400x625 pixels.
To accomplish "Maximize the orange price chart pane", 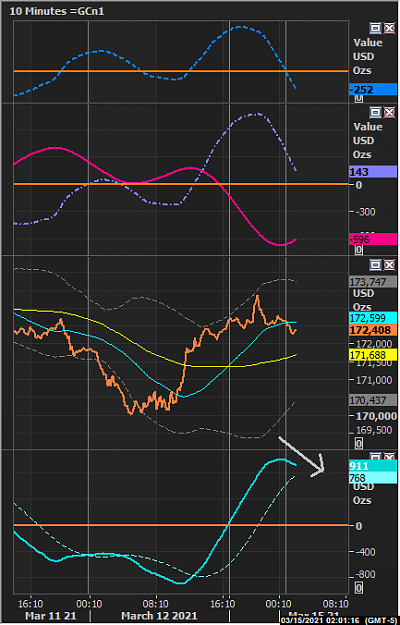I will click(375, 264).
